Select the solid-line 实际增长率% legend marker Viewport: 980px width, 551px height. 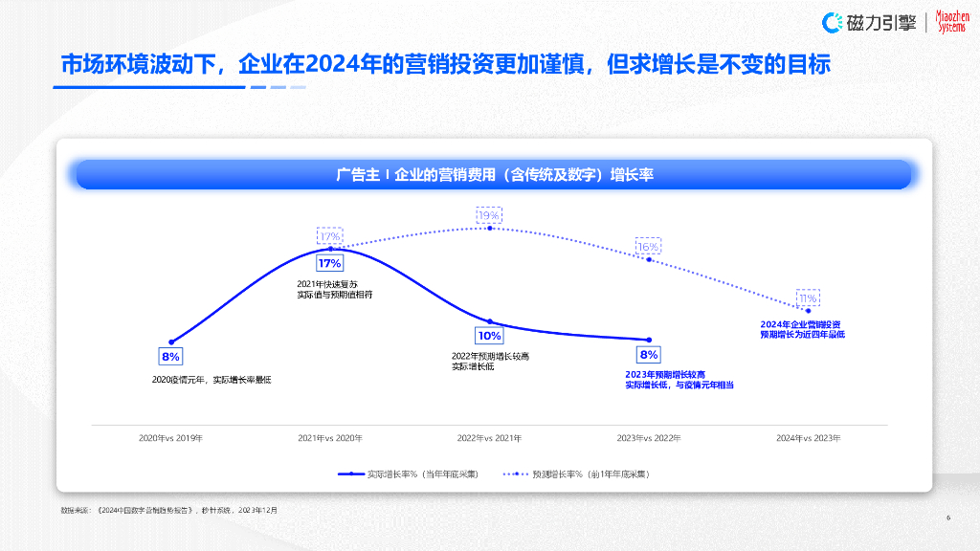coord(351,473)
